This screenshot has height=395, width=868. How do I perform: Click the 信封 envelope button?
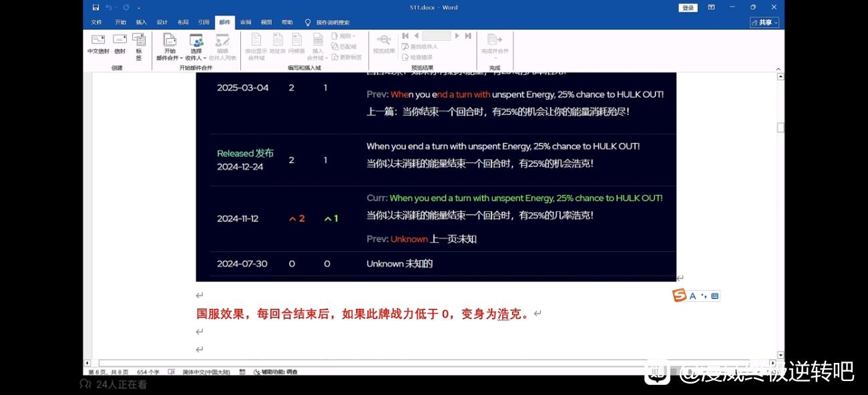click(120, 44)
